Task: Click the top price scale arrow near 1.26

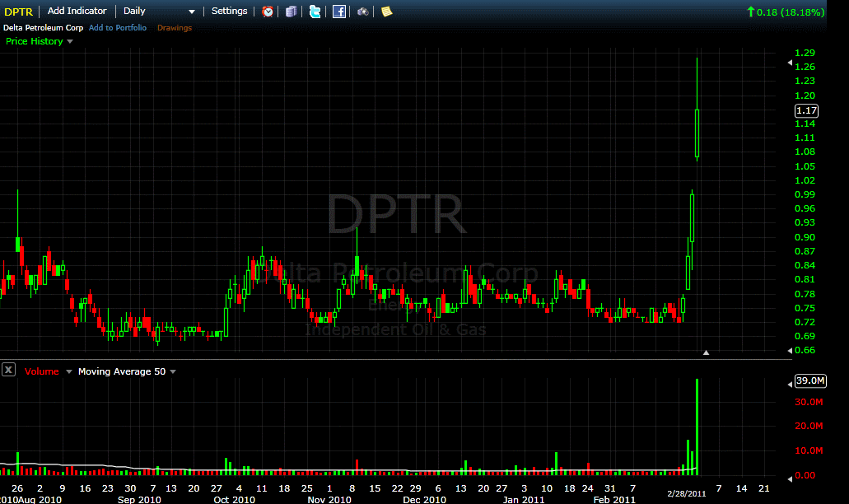Action: [x=790, y=63]
